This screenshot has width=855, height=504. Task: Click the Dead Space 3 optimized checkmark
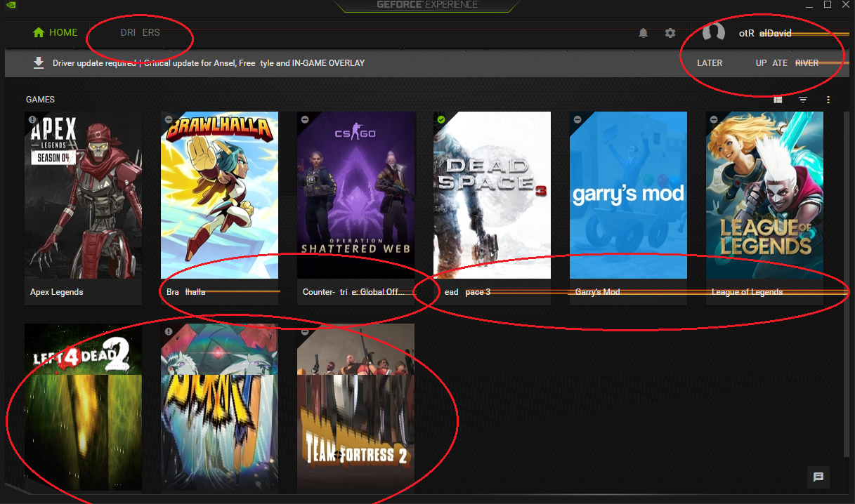click(x=441, y=119)
